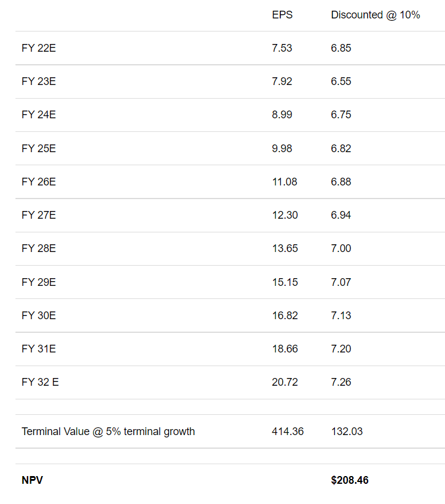The width and height of the screenshot is (445, 504).
Task: Click the FY 23E EPS value 7.92
Action: 282,81
